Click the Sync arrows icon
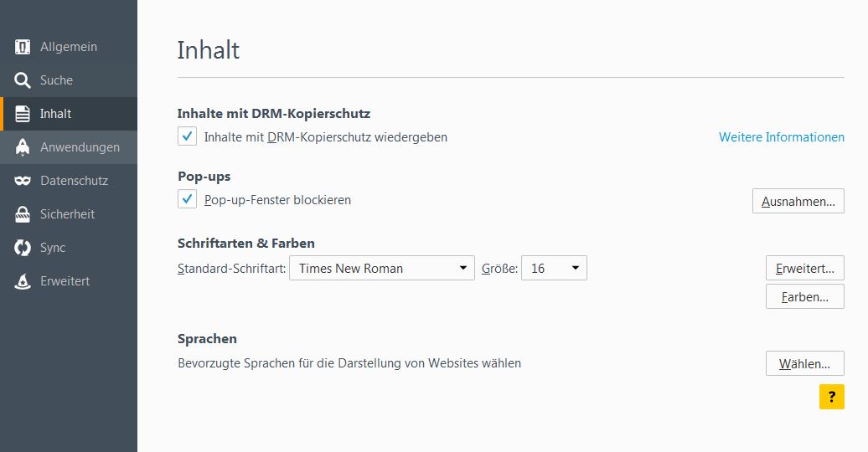This screenshot has width=868, height=452. point(23,248)
